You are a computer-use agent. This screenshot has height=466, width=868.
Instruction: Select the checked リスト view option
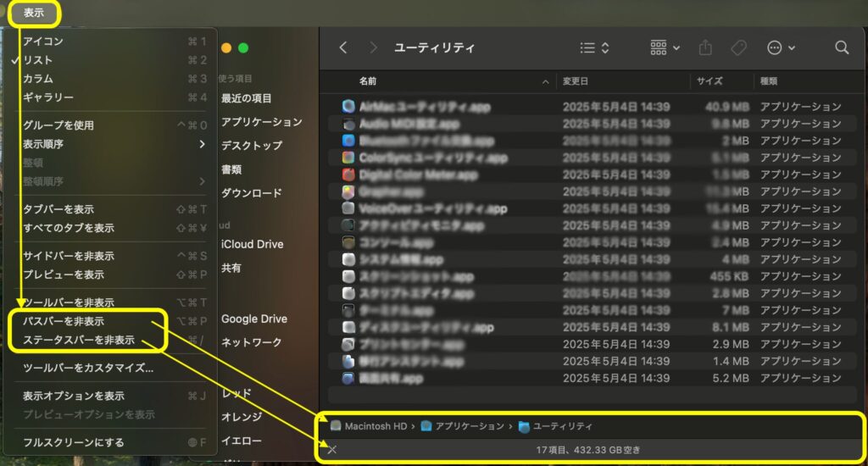click(37, 60)
